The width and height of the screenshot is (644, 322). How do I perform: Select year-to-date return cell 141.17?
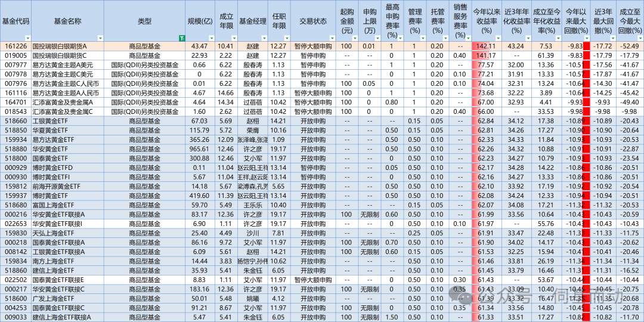click(487, 55)
